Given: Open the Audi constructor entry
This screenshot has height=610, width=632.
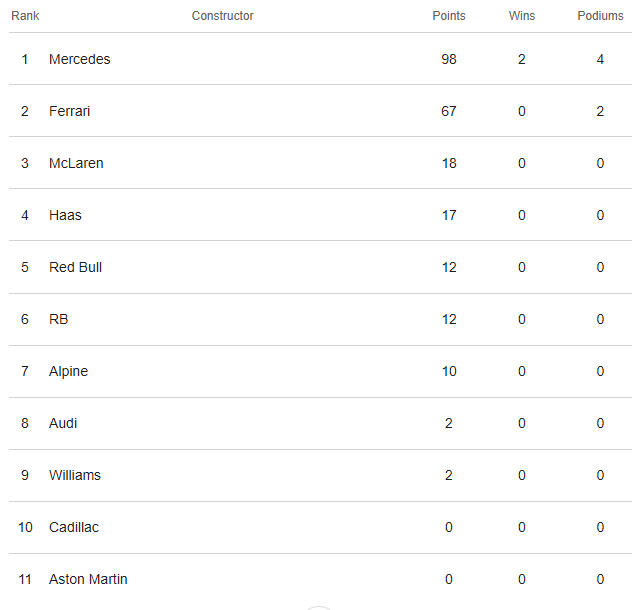Looking at the screenshot, I should [63, 423].
